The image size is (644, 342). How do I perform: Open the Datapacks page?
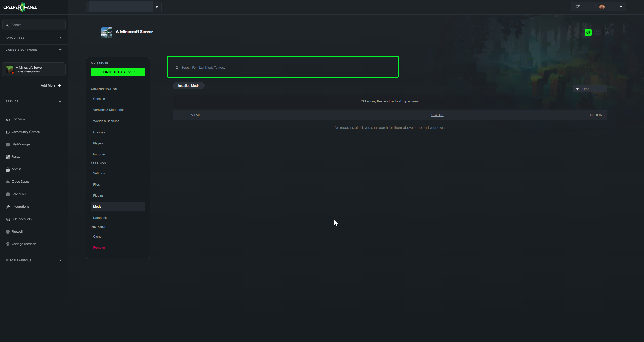click(x=101, y=218)
